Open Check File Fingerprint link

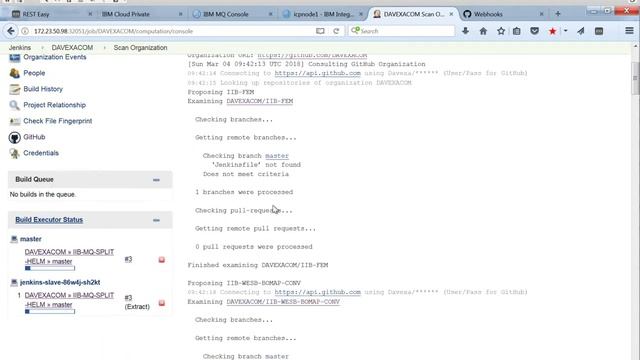tap(58, 121)
